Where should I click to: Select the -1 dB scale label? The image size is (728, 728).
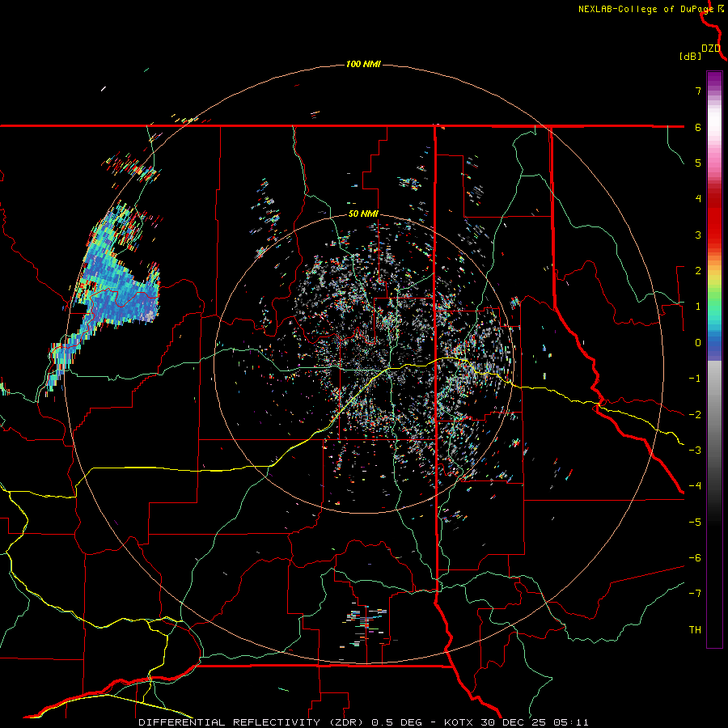click(695, 379)
